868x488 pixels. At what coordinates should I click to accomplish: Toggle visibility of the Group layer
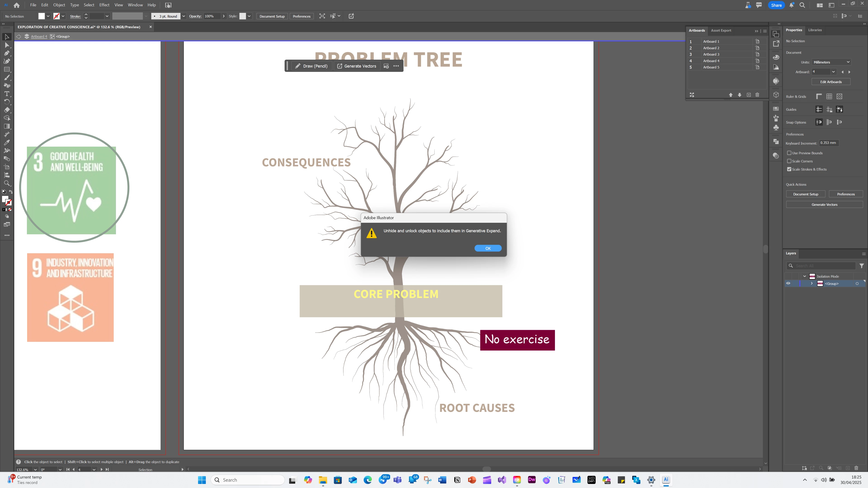point(788,283)
